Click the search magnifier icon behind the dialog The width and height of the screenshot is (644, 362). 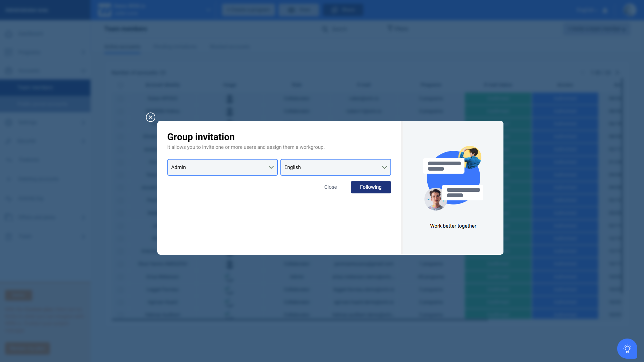(325, 29)
